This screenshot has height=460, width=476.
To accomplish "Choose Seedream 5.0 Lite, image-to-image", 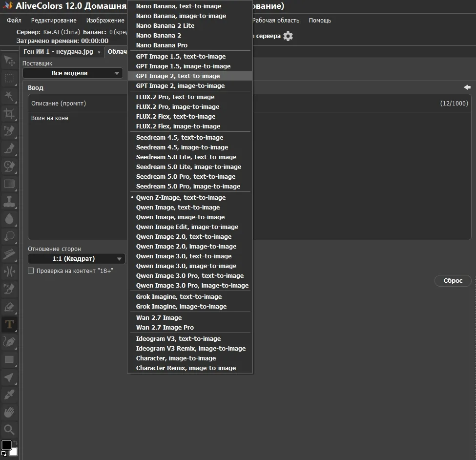I will pos(190,167).
